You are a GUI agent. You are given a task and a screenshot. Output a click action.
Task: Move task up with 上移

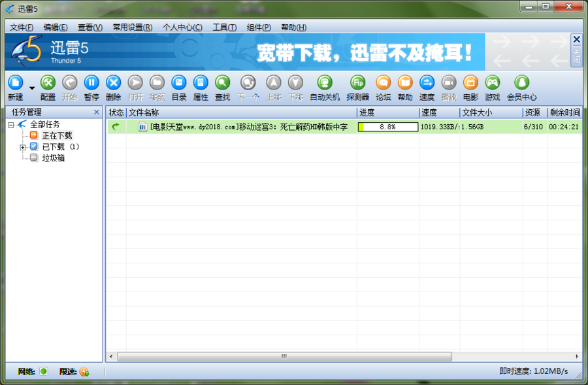point(274,82)
